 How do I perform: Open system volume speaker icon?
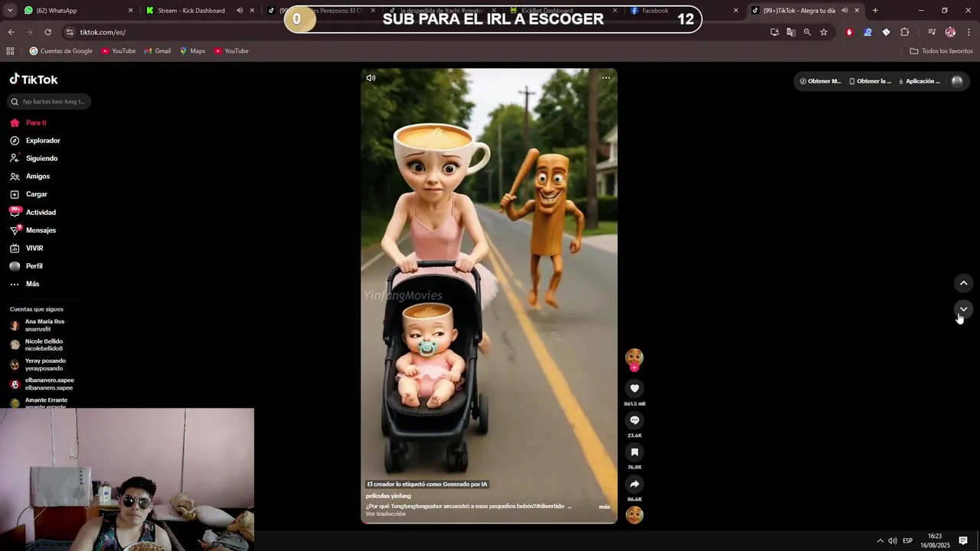[x=893, y=541]
